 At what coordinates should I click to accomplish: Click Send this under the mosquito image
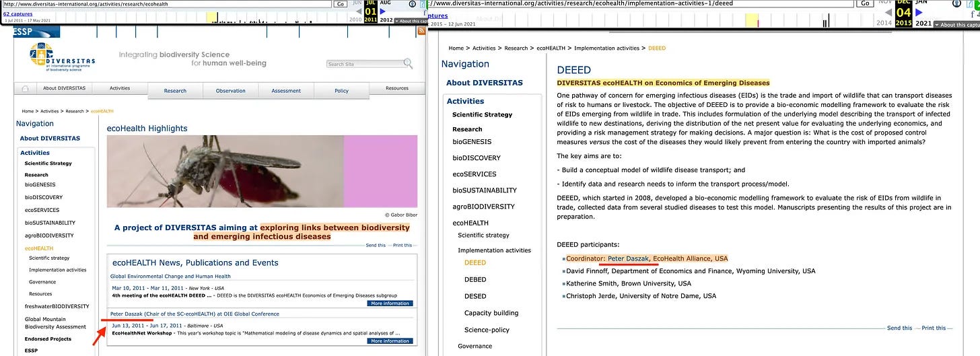click(376, 246)
